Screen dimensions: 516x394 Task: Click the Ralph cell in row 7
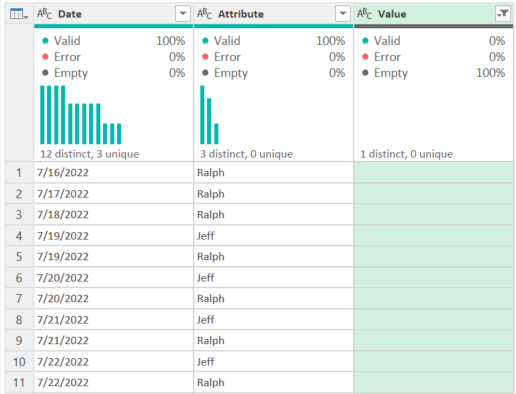pos(273,299)
